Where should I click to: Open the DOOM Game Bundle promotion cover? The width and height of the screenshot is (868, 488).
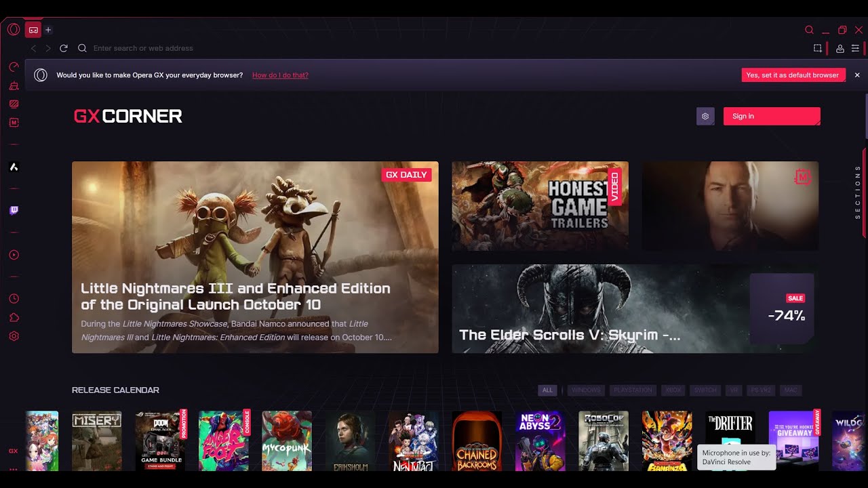(x=161, y=441)
